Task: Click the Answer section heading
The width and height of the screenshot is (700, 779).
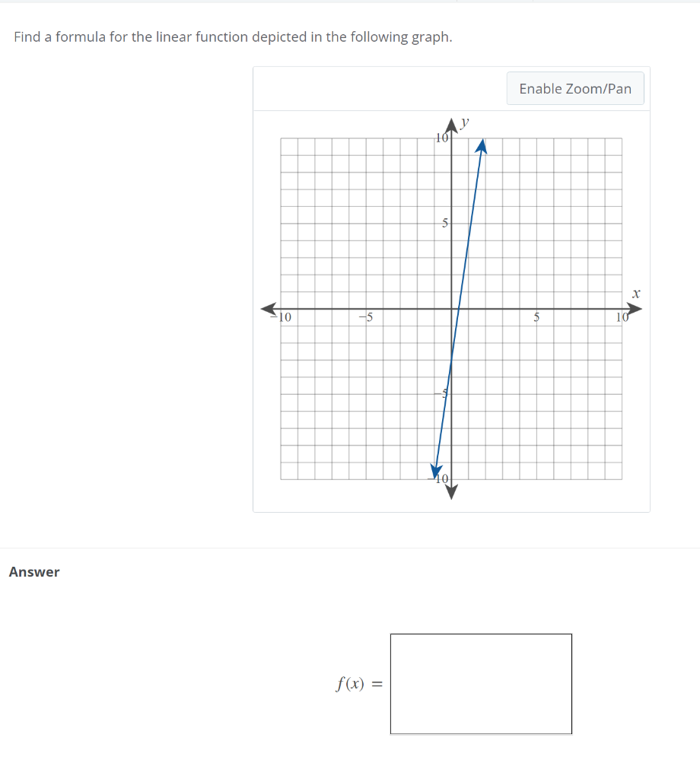Action: pyautogui.click(x=33, y=571)
